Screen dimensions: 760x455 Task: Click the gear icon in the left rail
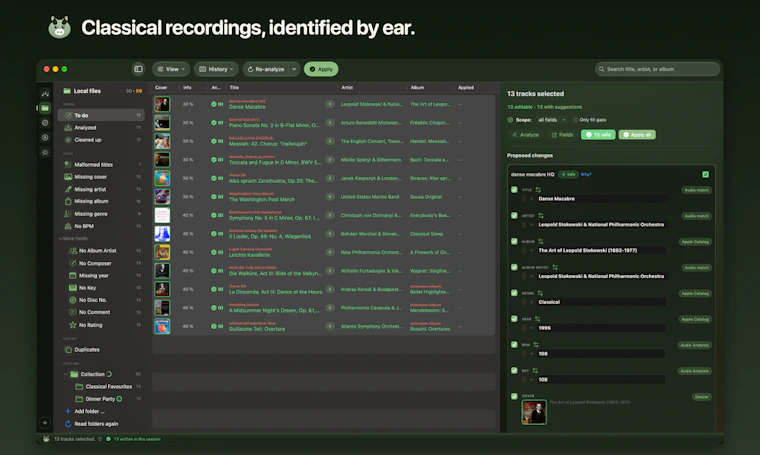[45, 152]
